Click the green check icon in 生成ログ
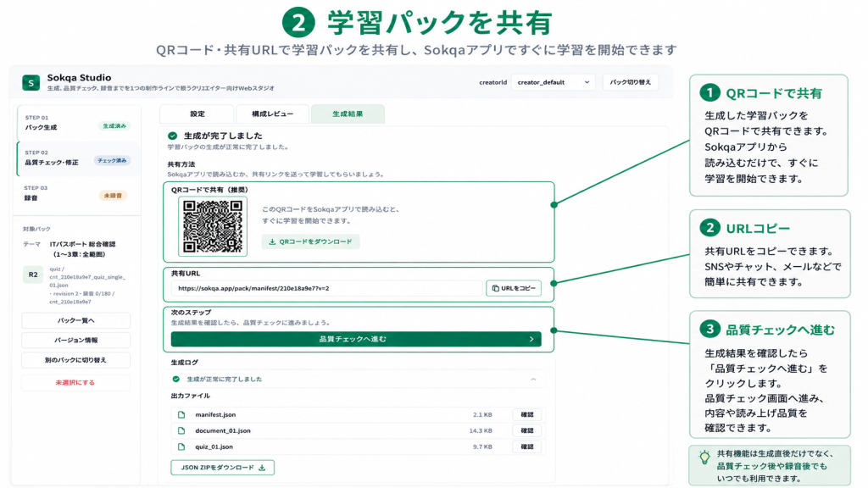This screenshot has width=868, height=488. [176, 379]
